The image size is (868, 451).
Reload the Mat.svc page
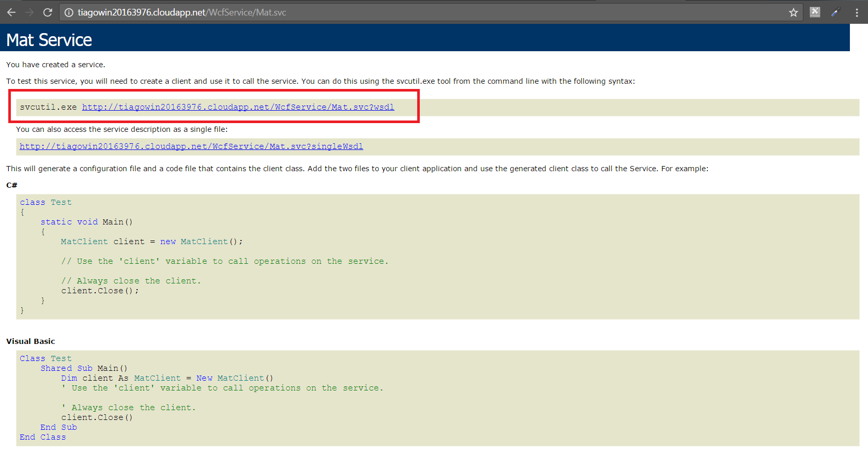tap(48, 12)
